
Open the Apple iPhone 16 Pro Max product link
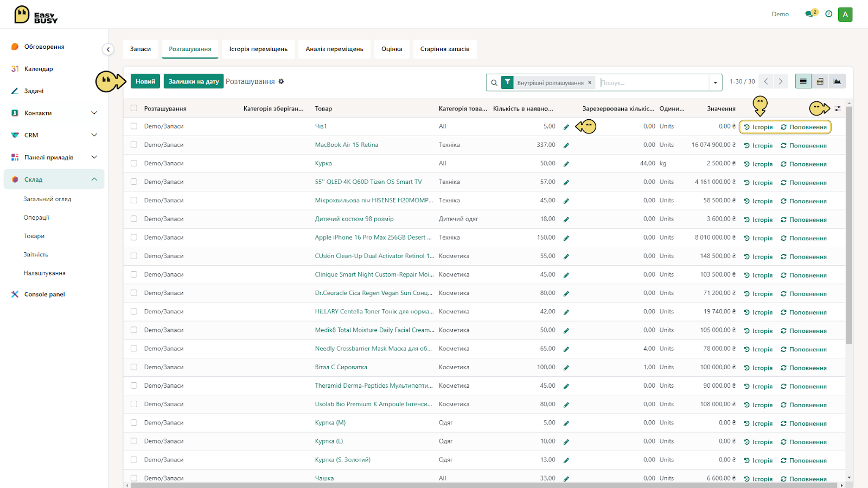[x=373, y=237]
